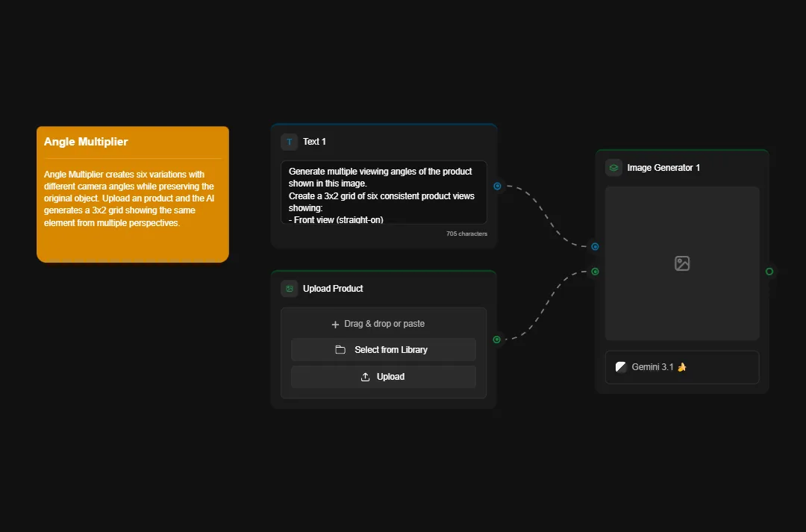Click the output port right of Image Generator 1
The height and width of the screenshot is (532, 806).
[x=769, y=272]
